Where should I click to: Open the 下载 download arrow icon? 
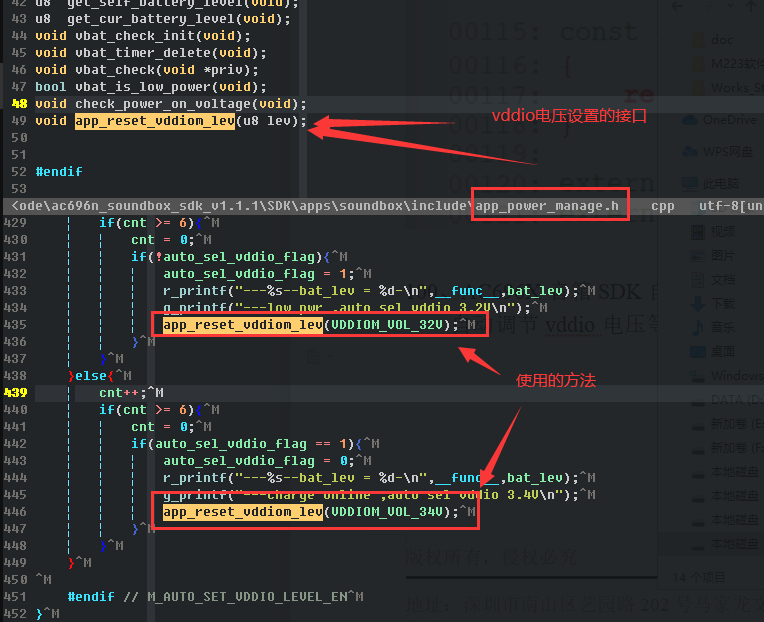tap(698, 303)
